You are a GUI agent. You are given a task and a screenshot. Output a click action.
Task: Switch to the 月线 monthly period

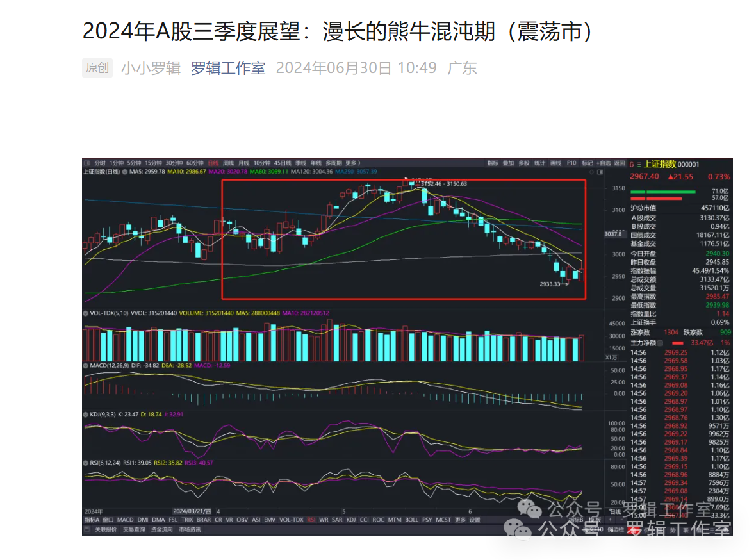coord(244,163)
